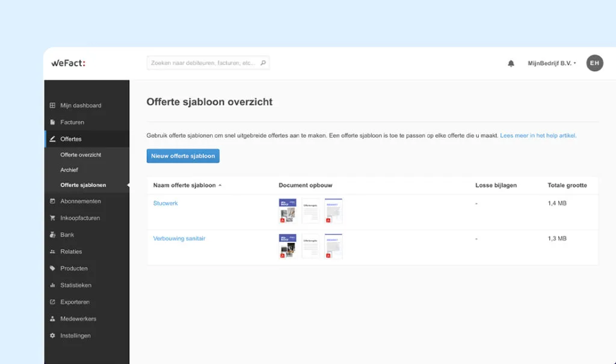Select the Relaties people icon

tap(53, 251)
